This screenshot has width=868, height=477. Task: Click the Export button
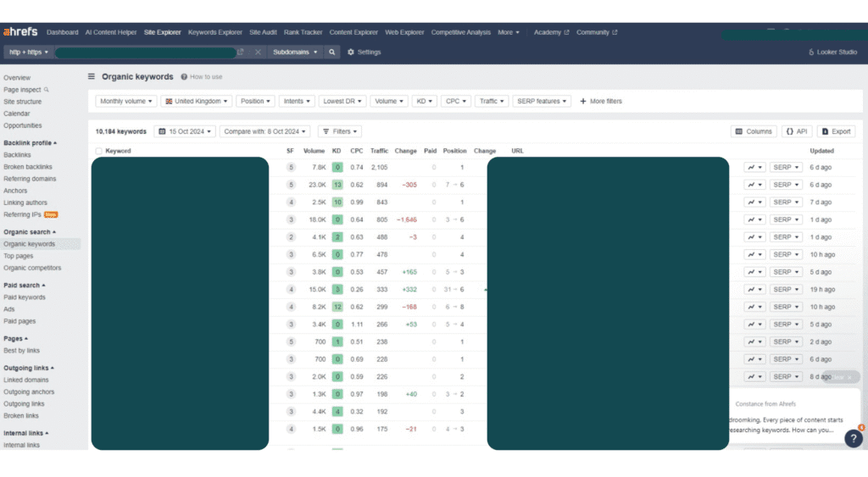click(835, 131)
